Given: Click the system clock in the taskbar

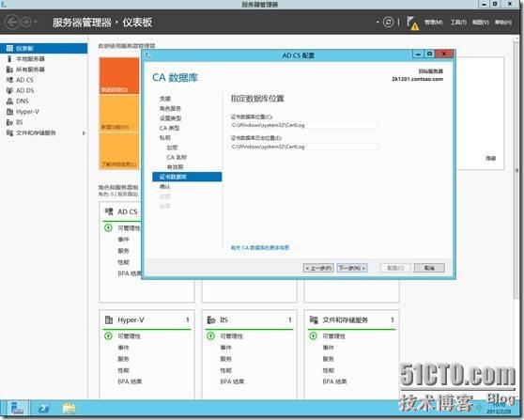Looking at the screenshot, I should (499, 409).
